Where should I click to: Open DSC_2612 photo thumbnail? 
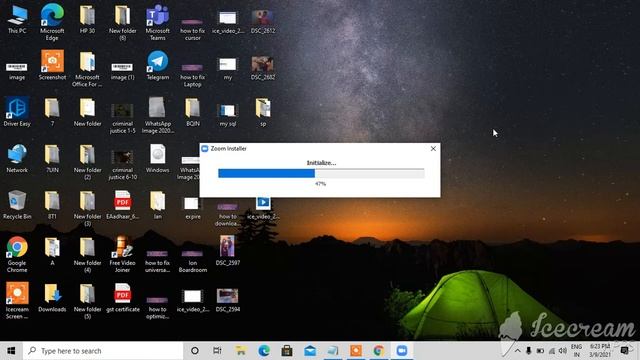pyautogui.click(x=263, y=21)
